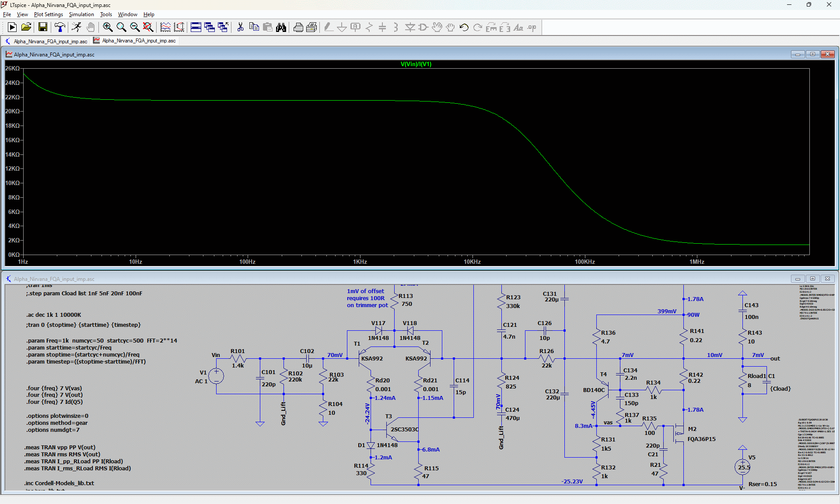Click the V(Vin)/I(V1) trace label

(x=416, y=64)
